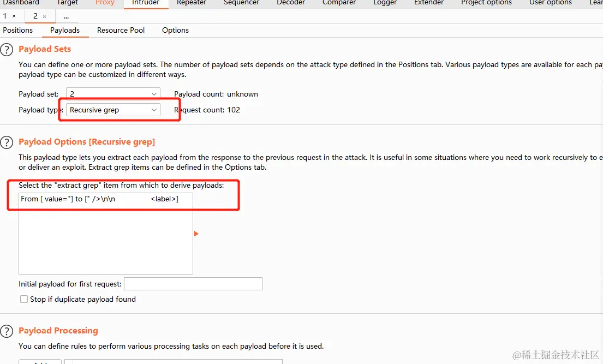Switch to the Logger tab
Image resolution: width=603 pixels, height=364 pixels.
[385, 3]
